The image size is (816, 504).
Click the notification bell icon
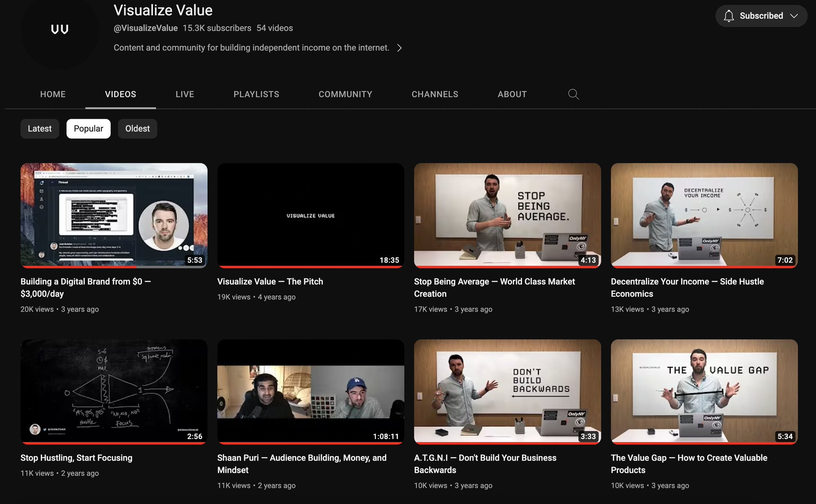730,16
